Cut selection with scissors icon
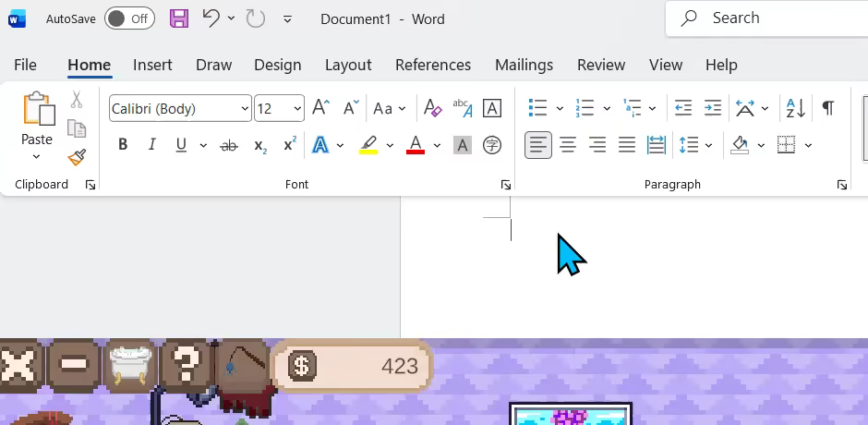The height and width of the screenshot is (425, 868). [77, 100]
